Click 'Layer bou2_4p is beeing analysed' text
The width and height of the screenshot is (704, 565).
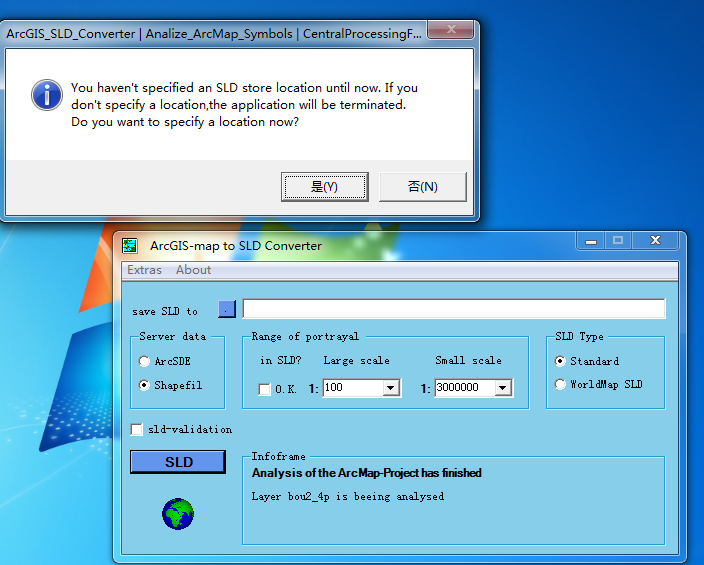(348, 497)
